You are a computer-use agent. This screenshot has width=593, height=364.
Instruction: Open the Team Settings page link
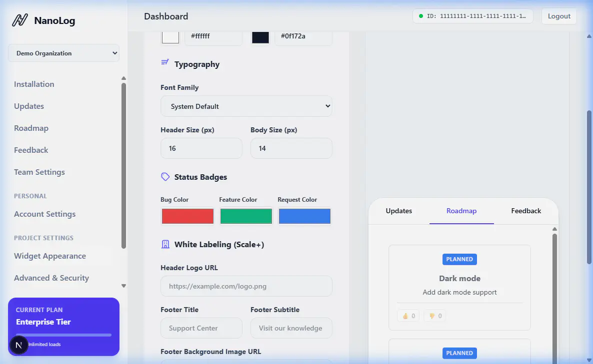click(x=39, y=172)
